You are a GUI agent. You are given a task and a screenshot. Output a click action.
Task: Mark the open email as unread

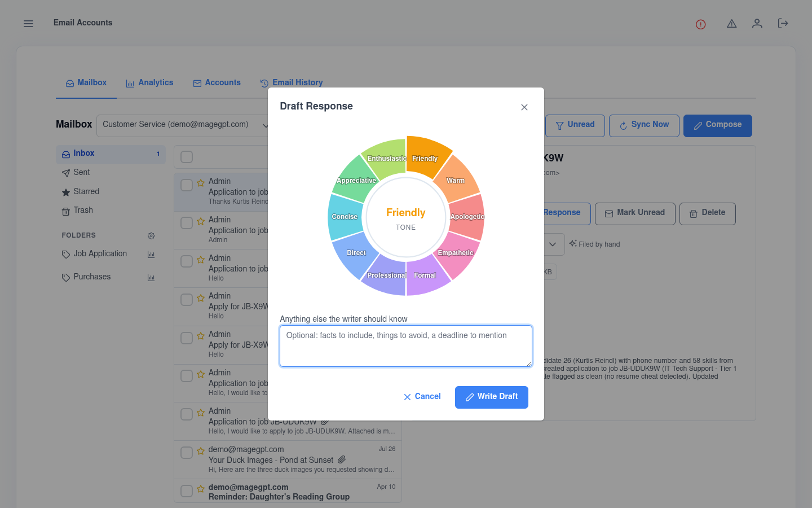[x=635, y=213]
